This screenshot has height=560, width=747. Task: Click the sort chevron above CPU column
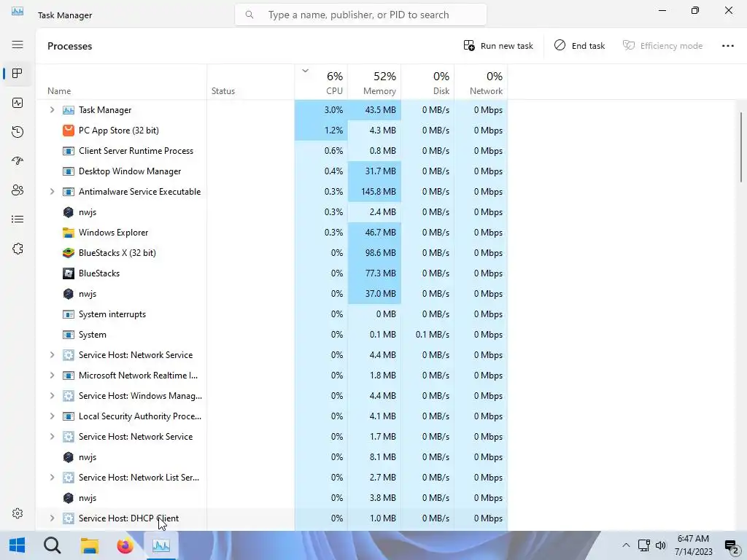pos(306,71)
